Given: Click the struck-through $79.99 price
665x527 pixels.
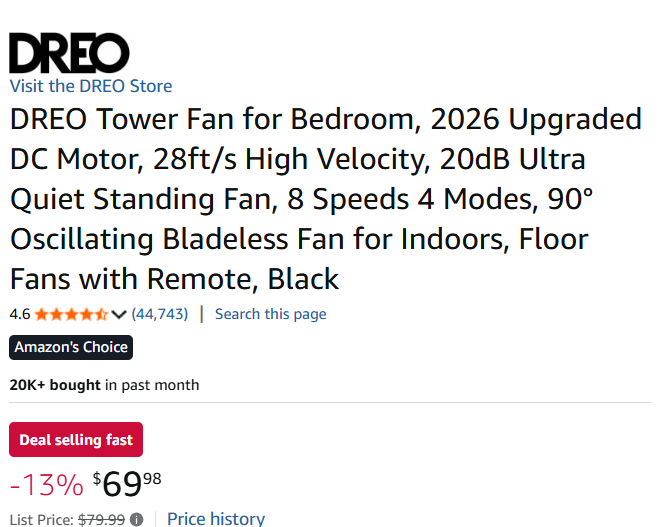Looking at the screenshot, I should (101, 519).
